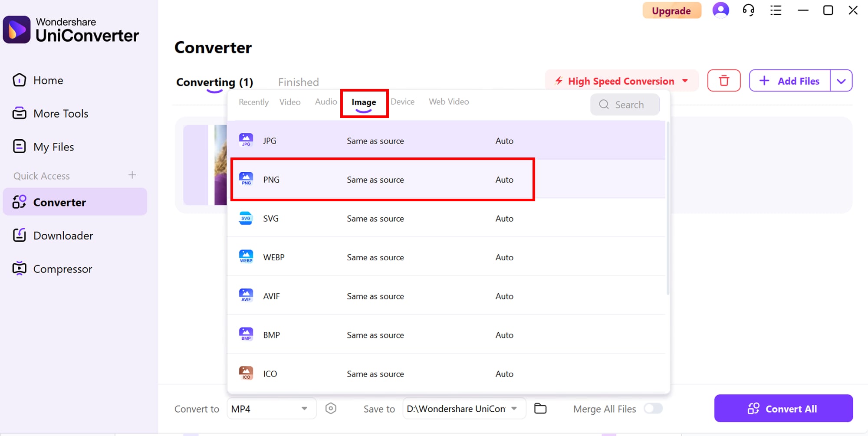Click the magnifier icon in Search
This screenshot has width=868, height=436.
point(604,105)
